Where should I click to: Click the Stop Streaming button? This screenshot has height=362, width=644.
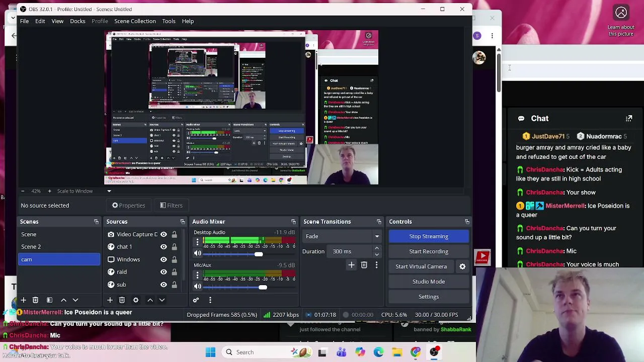(429, 236)
